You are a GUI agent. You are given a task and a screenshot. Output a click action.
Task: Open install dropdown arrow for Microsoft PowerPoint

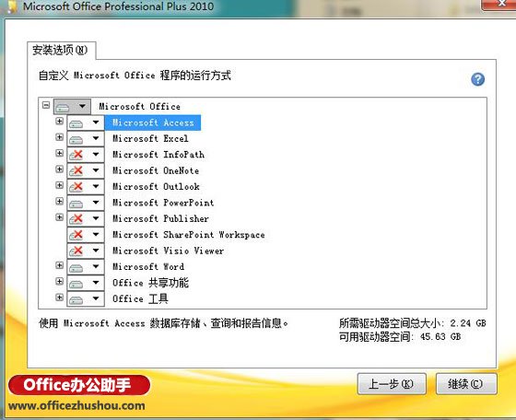point(96,203)
